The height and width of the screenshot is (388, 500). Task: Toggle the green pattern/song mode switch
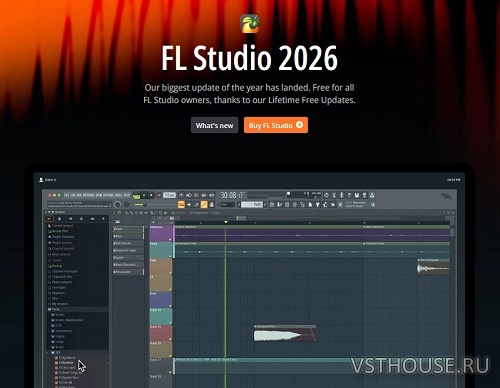(x=136, y=196)
